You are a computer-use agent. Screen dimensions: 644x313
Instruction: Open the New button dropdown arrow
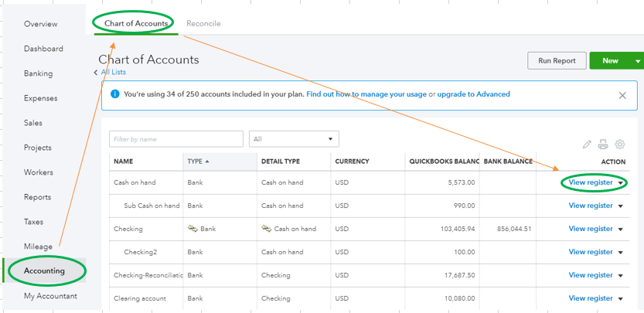(x=638, y=61)
